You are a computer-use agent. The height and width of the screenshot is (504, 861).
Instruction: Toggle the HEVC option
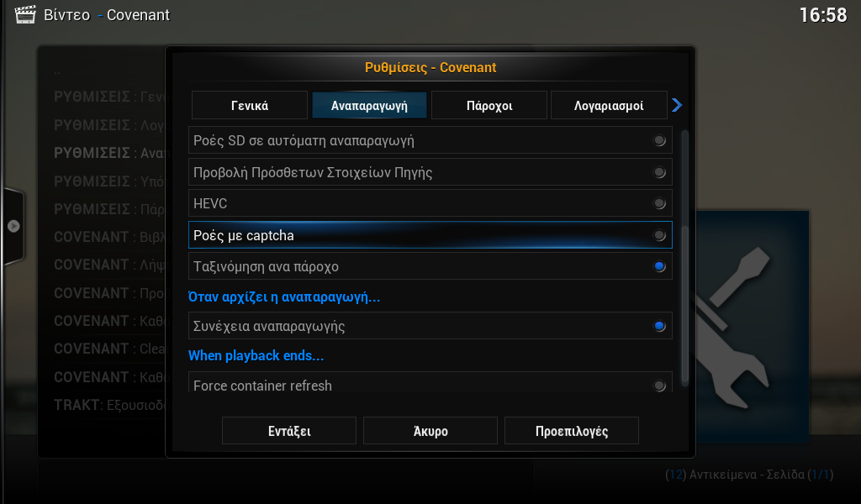pos(430,203)
